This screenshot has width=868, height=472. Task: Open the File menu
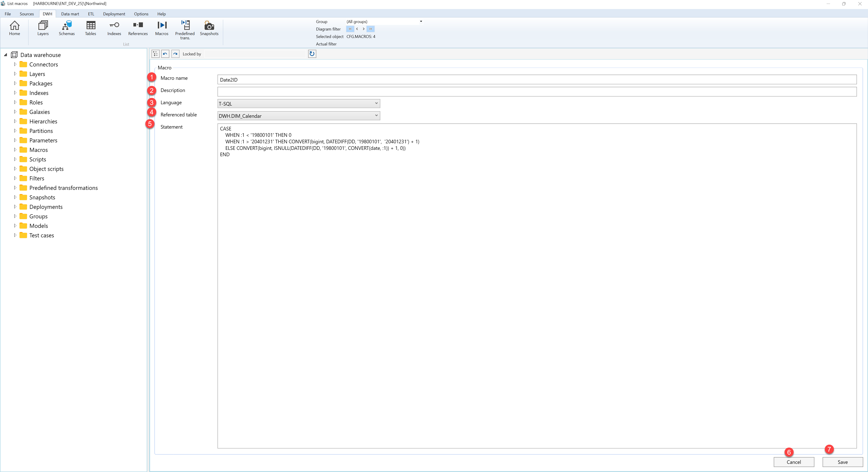[8, 14]
